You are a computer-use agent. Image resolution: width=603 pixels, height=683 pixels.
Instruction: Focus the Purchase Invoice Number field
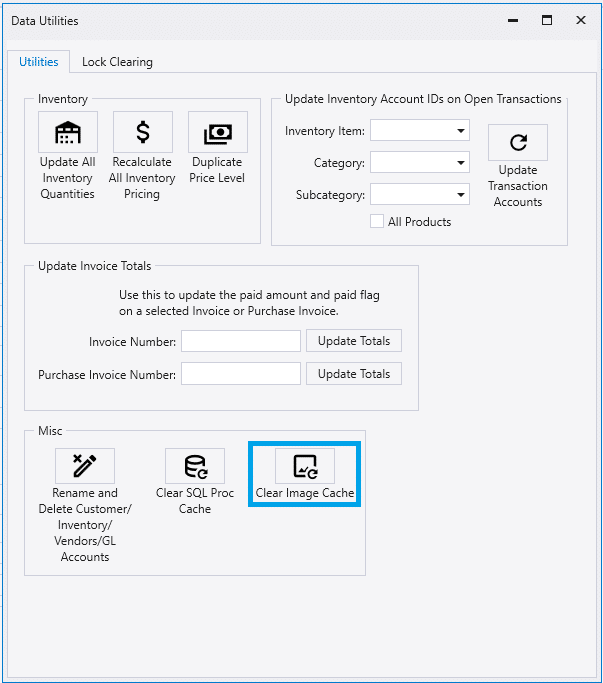click(x=241, y=374)
